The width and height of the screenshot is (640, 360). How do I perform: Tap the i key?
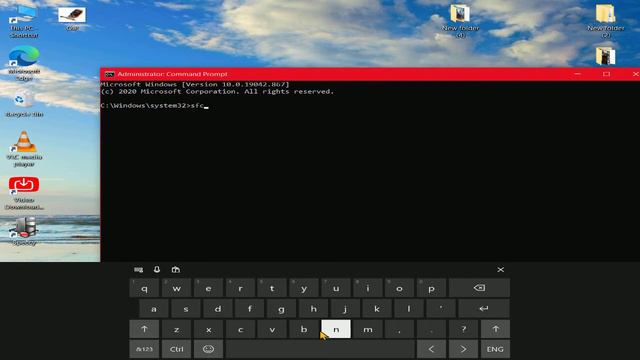[368, 288]
